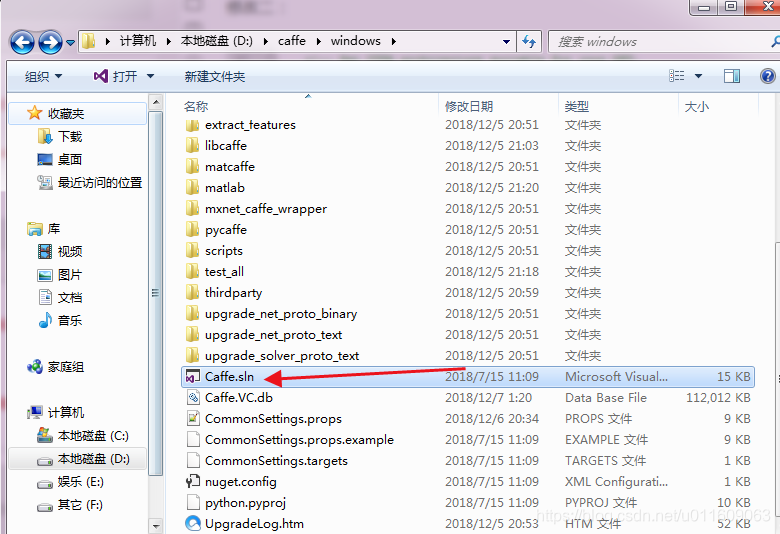This screenshot has height=534, width=780.
Task: Select 视频 library
Action: tap(70, 252)
